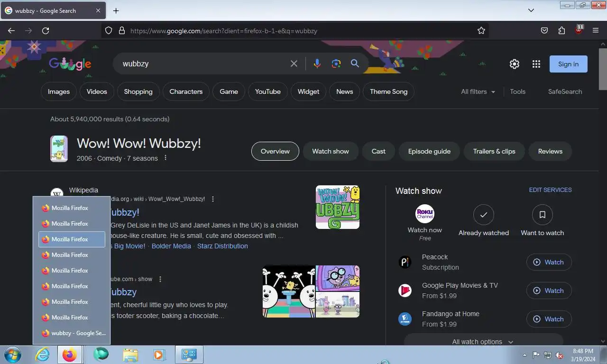Image resolution: width=607 pixels, height=364 pixels.
Task: Open the Google apps grid
Action: click(536, 64)
